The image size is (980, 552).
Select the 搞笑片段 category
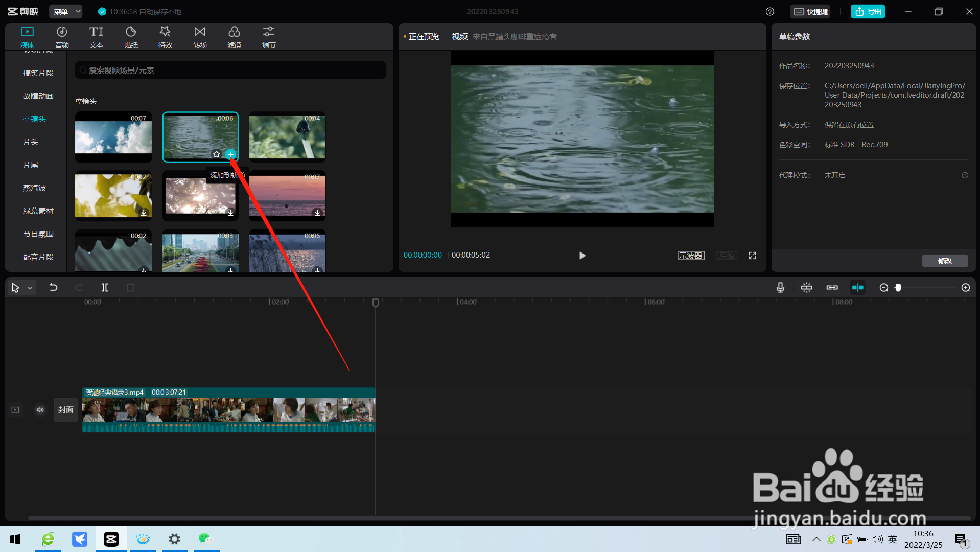point(38,73)
